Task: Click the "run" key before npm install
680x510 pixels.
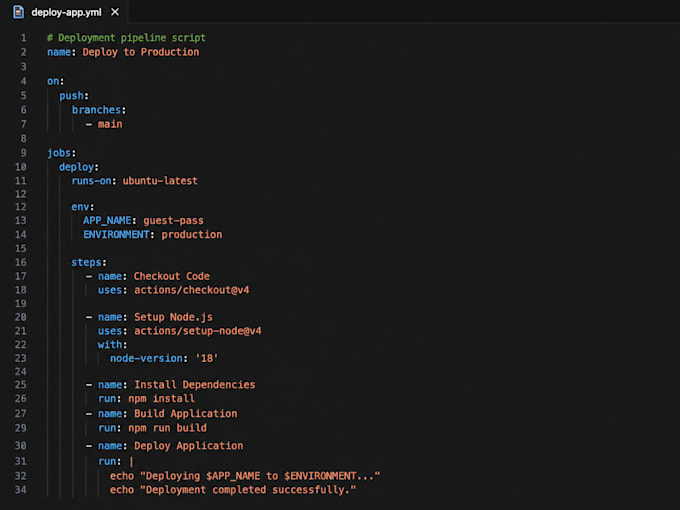Action: point(107,399)
